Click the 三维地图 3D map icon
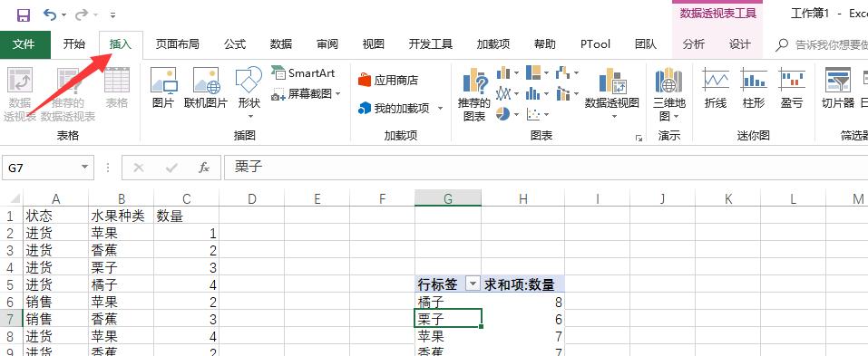 tap(668, 94)
